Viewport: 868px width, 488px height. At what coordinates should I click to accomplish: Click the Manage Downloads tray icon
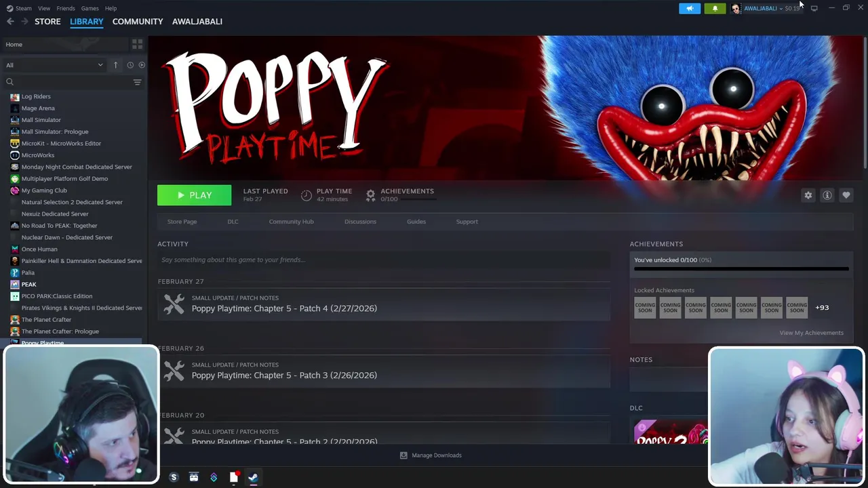point(403,455)
